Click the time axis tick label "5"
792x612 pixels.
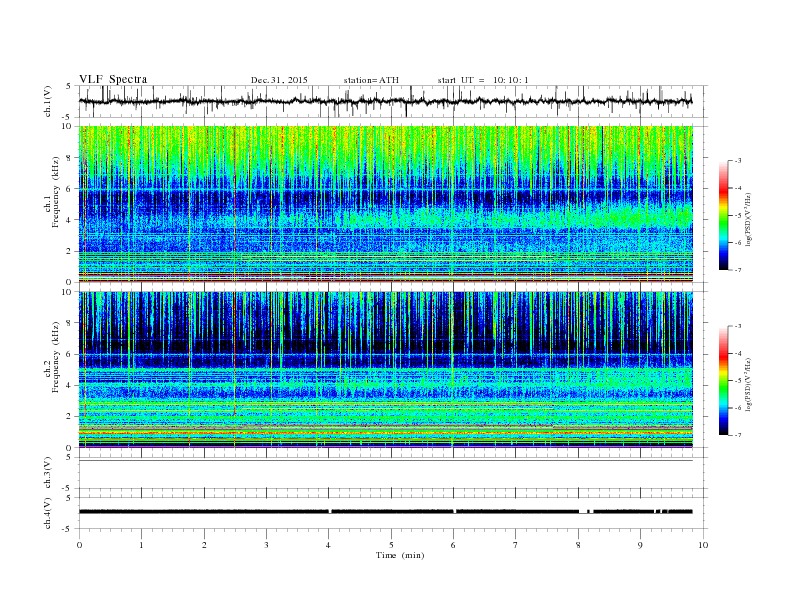point(391,545)
